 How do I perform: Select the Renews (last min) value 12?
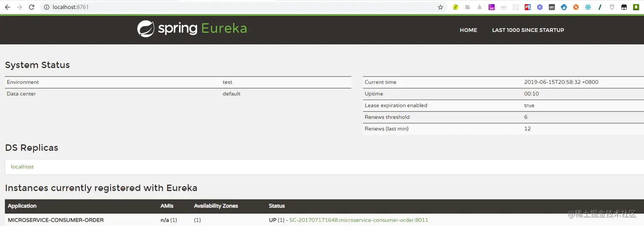(x=527, y=129)
